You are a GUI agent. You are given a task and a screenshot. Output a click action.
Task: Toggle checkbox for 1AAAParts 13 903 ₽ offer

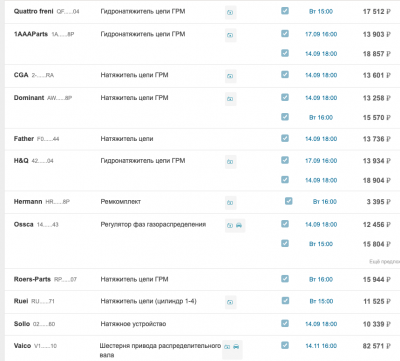point(285,34)
